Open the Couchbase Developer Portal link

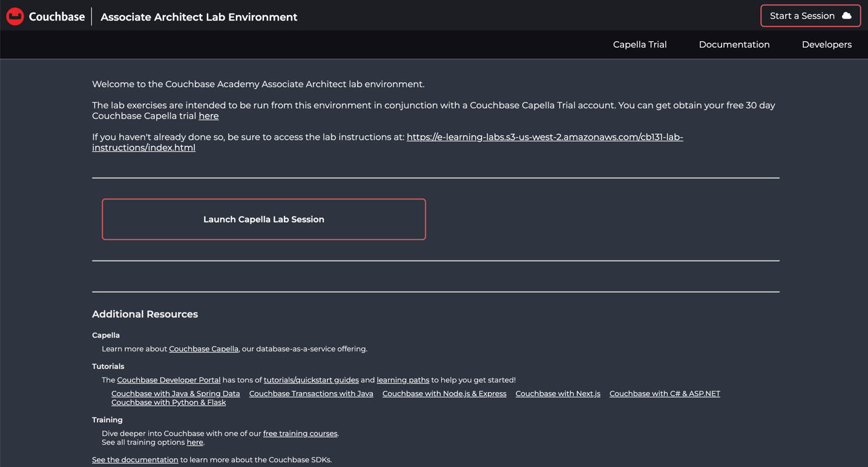click(169, 380)
